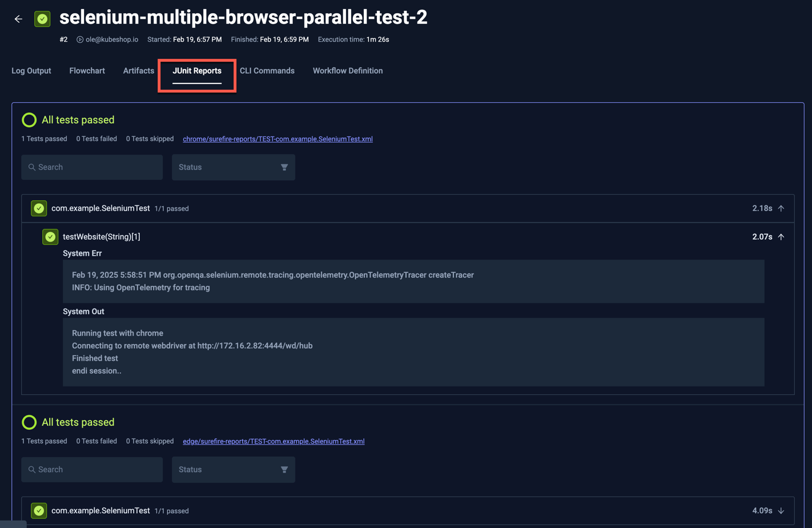Click the passed icon beside testWebsite(String)[1]
Viewport: 812px width, 528px height.
(50, 236)
